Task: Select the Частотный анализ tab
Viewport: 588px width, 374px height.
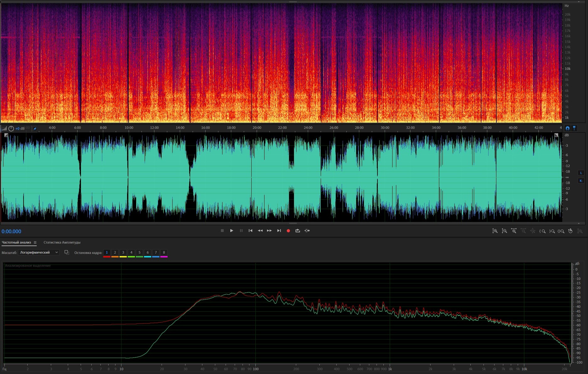Action: (x=16, y=243)
